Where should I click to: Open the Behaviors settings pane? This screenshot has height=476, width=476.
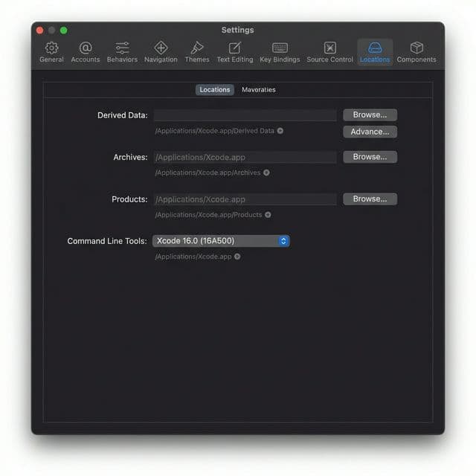(x=122, y=52)
